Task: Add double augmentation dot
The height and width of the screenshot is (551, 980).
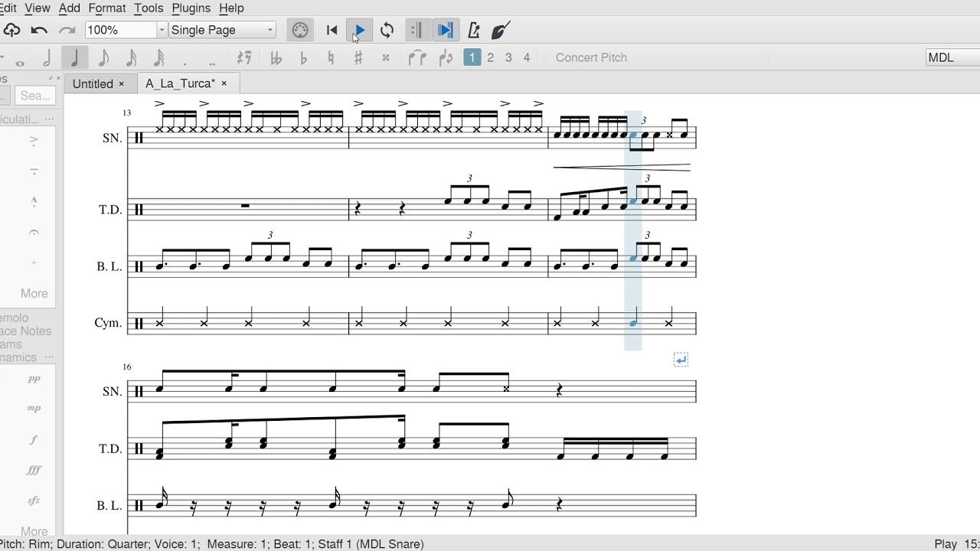Action: tap(212, 64)
